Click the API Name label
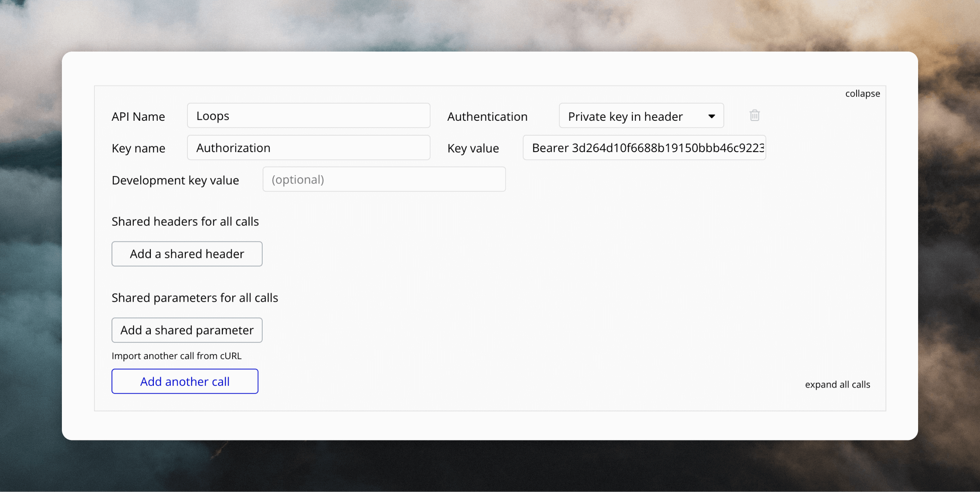The image size is (980, 492). pos(138,116)
